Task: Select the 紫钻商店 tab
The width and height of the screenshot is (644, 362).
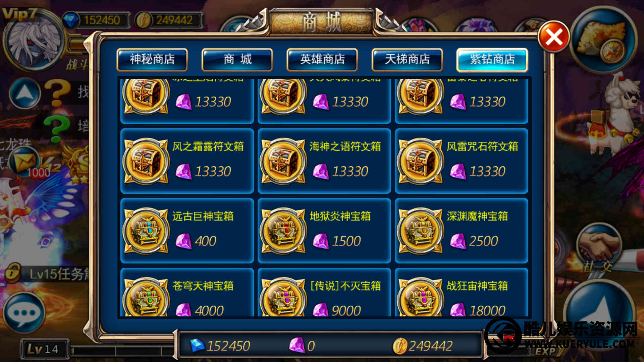Action: click(492, 60)
